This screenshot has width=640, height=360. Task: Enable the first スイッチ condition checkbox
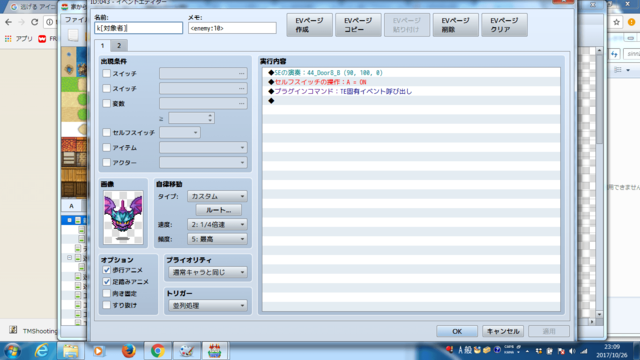tap(107, 73)
